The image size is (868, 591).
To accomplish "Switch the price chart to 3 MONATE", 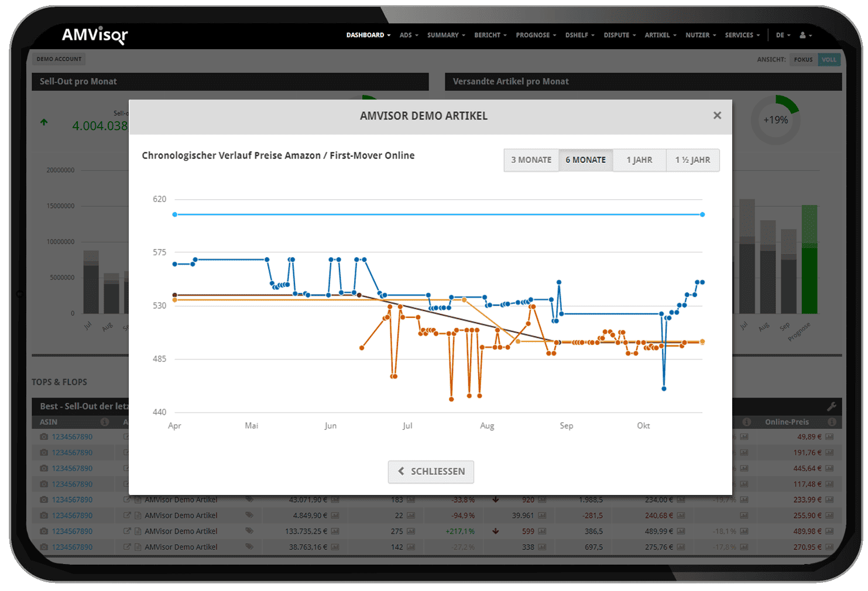I will [531, 160].
